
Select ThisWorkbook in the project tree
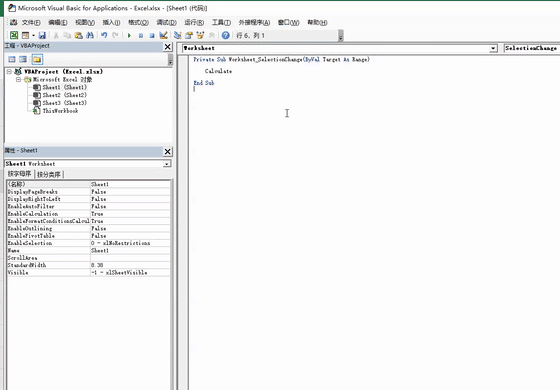60,111
